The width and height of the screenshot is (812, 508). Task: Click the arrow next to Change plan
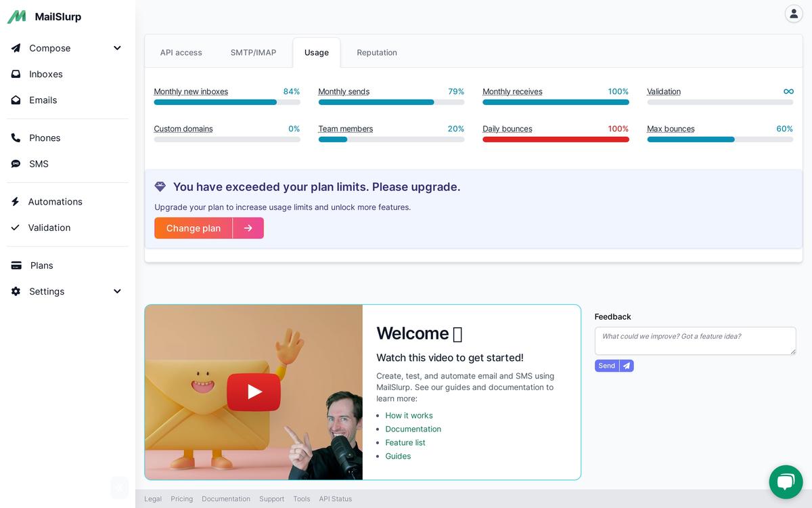pyautogui.click(x=248, y=228)
